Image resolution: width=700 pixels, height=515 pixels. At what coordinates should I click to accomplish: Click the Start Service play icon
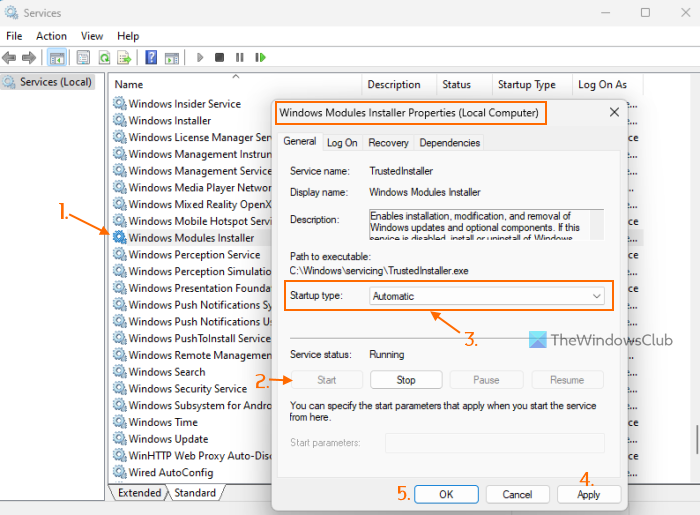point(200,58)
